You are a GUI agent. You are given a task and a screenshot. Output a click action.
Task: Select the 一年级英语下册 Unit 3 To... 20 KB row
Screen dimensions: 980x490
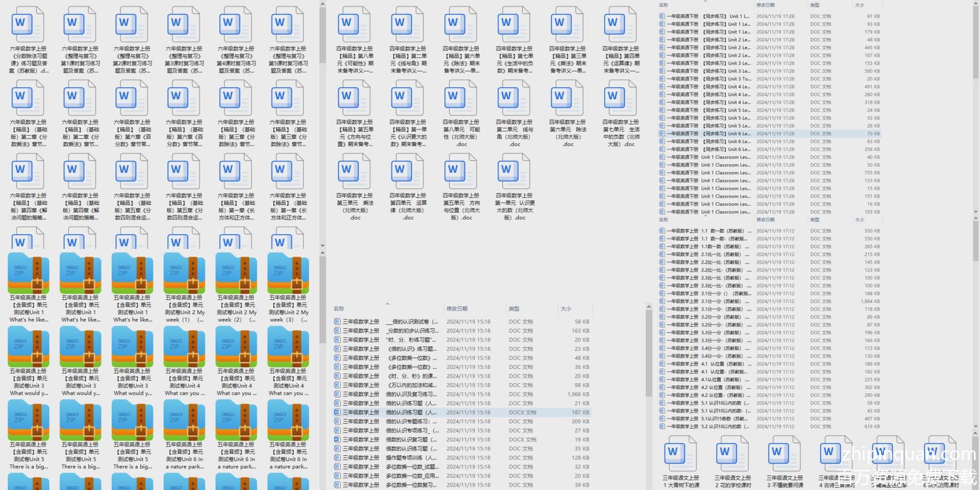pyautogui.click(x=725, y=79)
